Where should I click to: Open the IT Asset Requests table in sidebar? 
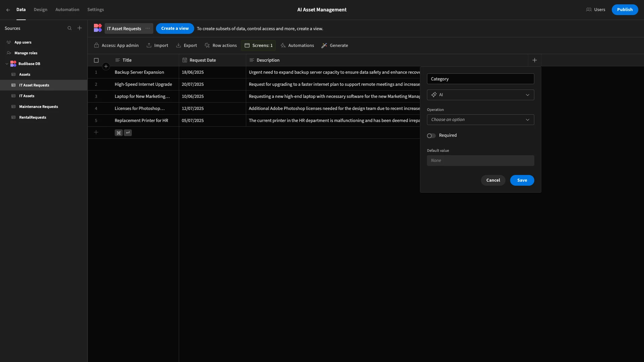[x=44, y=85]
